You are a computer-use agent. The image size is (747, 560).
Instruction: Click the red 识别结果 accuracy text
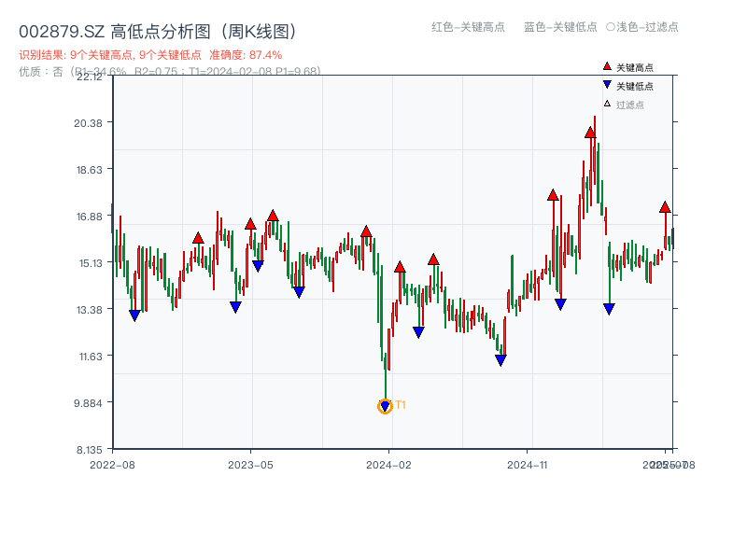coord(150,55)
